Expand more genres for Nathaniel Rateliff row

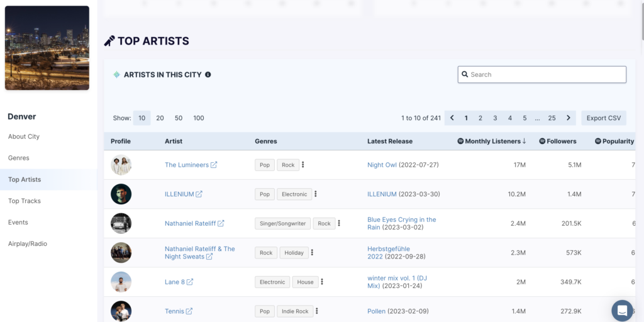tap(339, 223)
